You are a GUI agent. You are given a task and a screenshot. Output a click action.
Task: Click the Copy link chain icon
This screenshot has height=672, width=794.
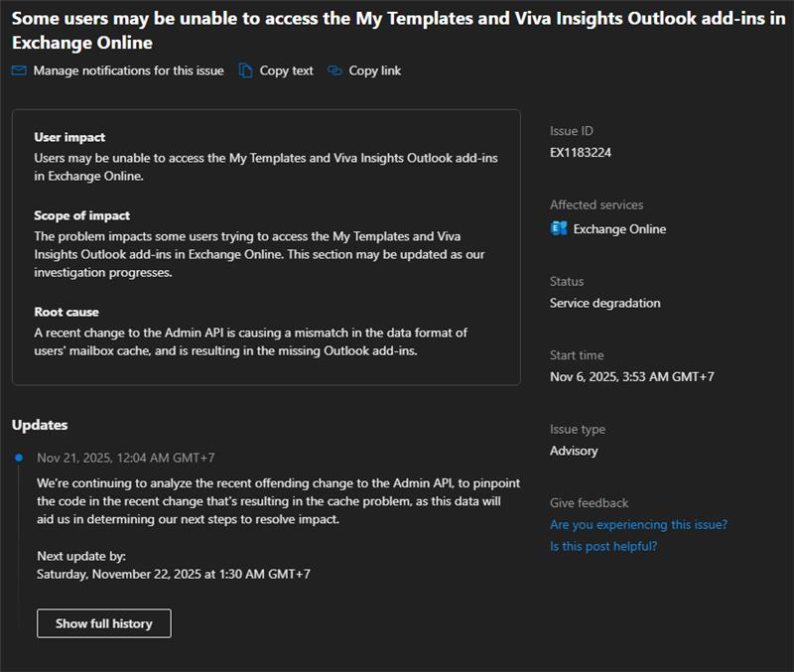334,70
